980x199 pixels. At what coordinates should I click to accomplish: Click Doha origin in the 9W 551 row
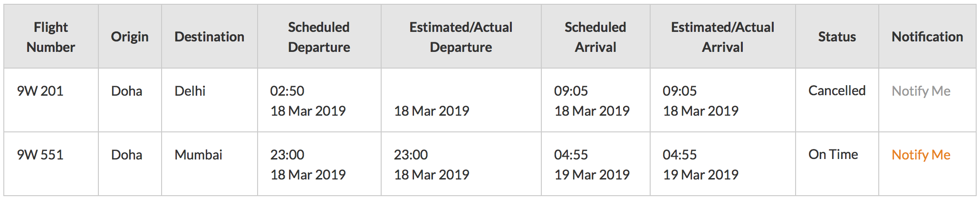[x=126, y=155]
